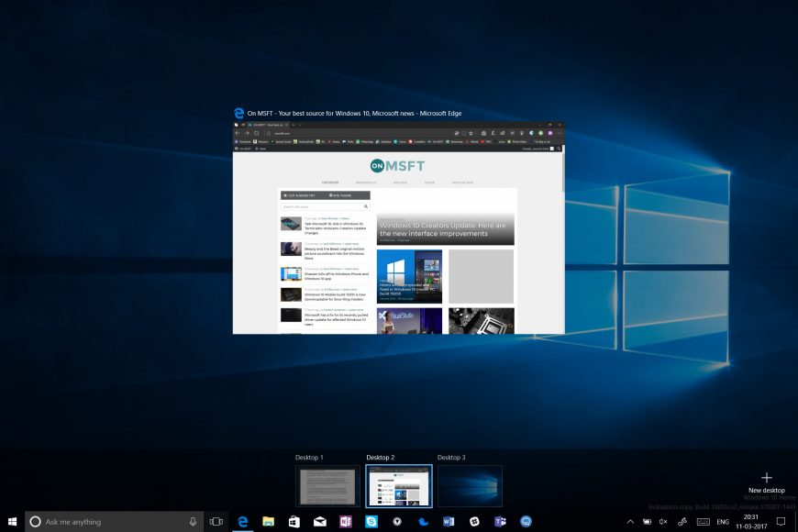Launch the Windows Store app
The image size is (798, 532).
click(x=294, y=521)
